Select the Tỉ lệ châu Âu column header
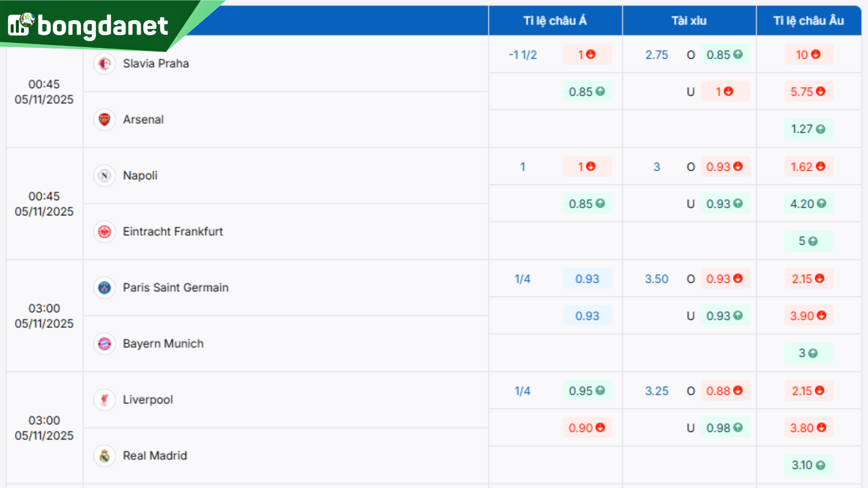Viewport: 868px width, 488px height. 808,21
